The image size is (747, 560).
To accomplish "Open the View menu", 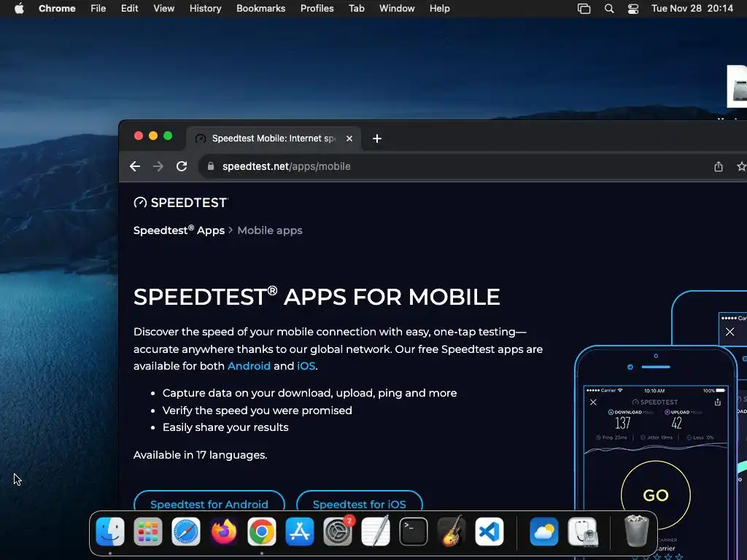I will click(x=163, y=9).
